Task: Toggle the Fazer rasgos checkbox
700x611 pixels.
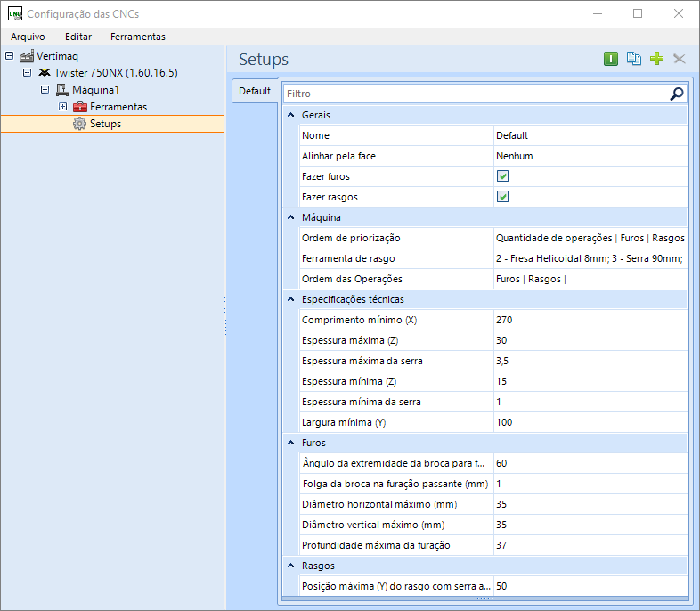Action: coord(502,197)
